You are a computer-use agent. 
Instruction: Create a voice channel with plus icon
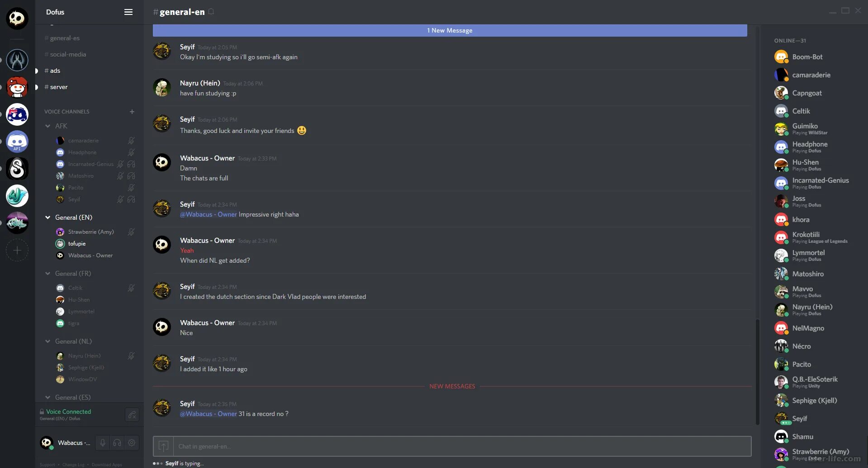[132, 112]
